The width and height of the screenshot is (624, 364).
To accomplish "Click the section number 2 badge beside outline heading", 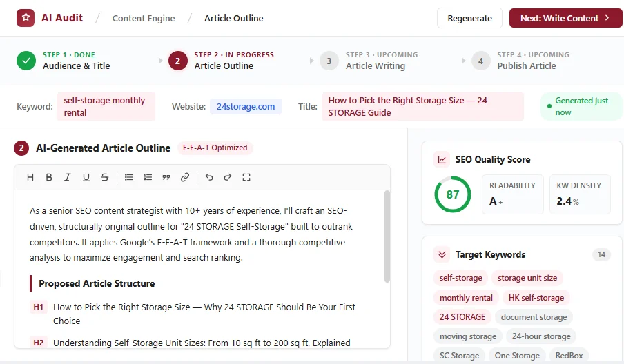I will 21,148.
